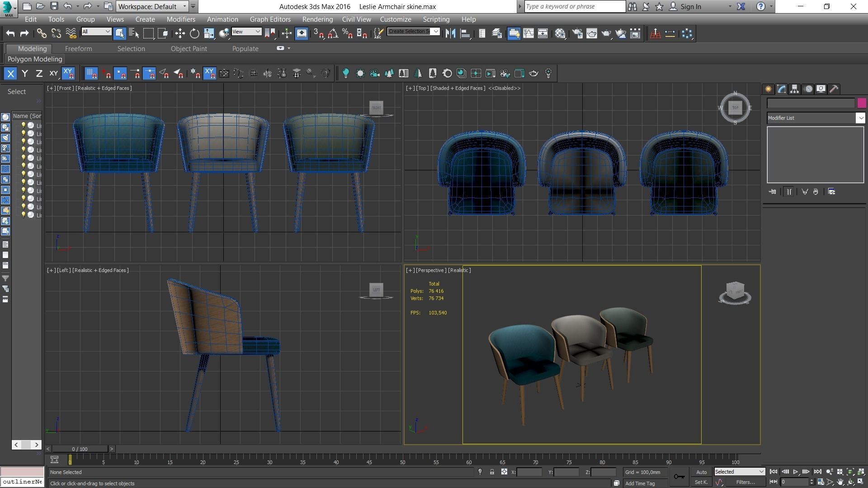Click the Select and Link tool
The width and height of the screenshot is (868, 488).
(41, 33)
